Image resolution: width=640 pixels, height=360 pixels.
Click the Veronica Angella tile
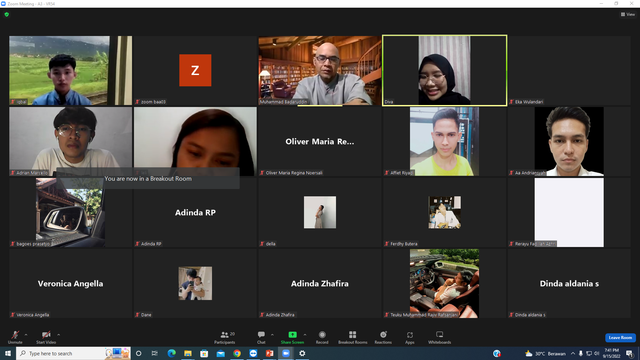(x=71, y=283)
